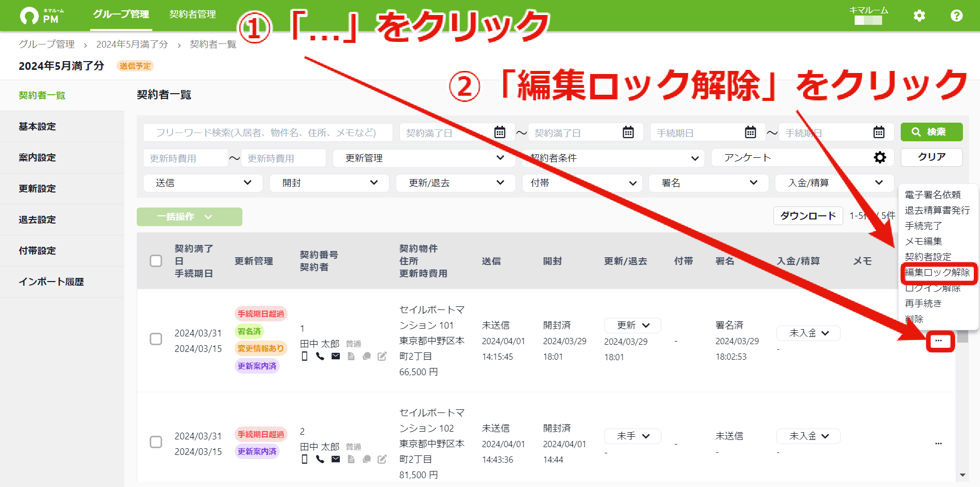The width and height of the screenshot is (980, 487).
Task: Open 未入金 dropdown in row 101
Action: (x=808, y=333)
